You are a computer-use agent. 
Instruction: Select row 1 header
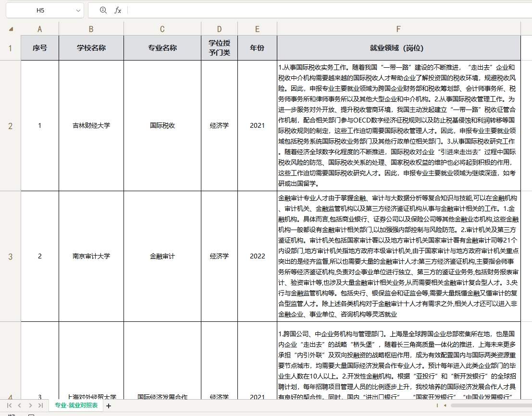[x=11, y=48]
